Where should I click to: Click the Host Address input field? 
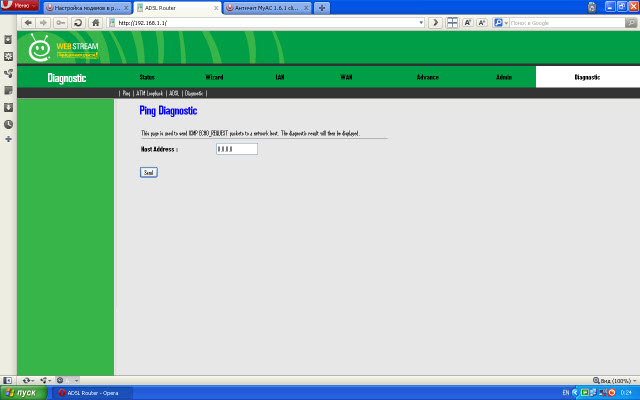pyautogui.click(x=237, y=149)
